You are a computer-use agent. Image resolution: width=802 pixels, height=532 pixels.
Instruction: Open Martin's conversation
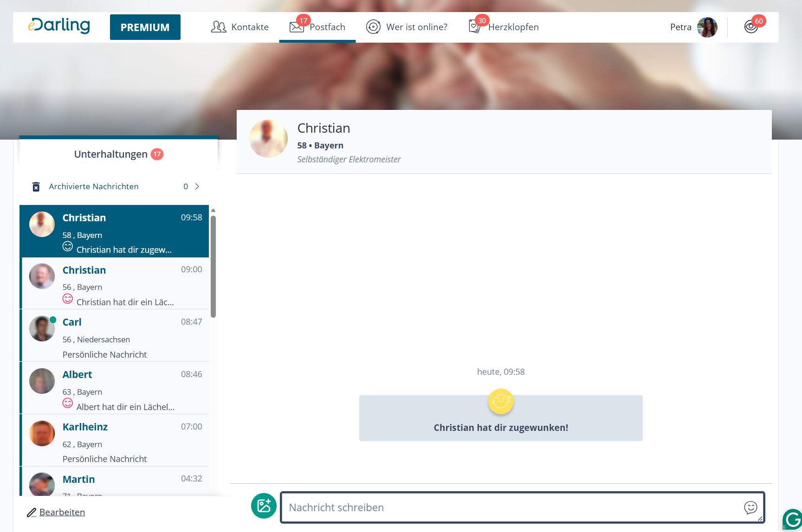pos(114,481)
